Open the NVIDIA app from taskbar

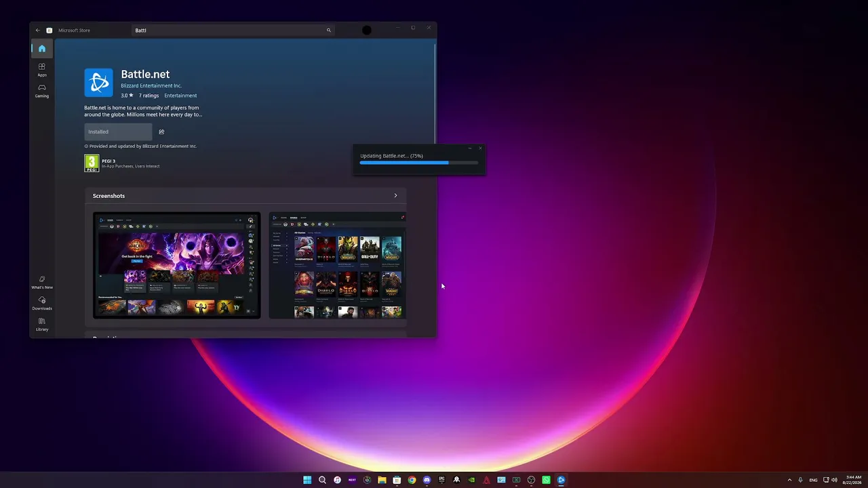(471, 480)
